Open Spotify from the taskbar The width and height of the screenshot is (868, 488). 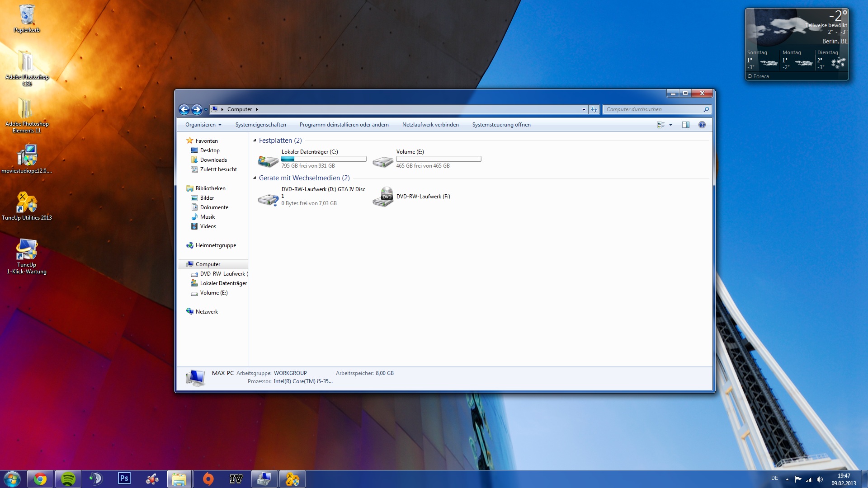pyautogui.click(x=68, y=479)
